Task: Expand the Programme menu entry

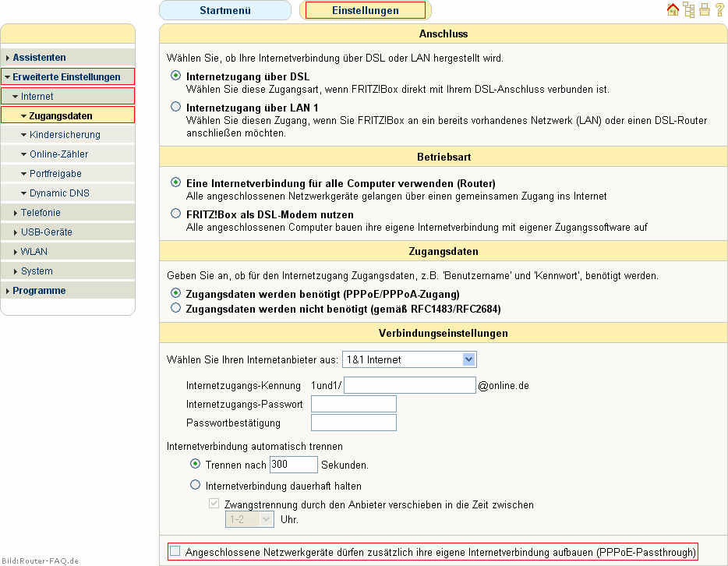Action: (x=68, y=291)
